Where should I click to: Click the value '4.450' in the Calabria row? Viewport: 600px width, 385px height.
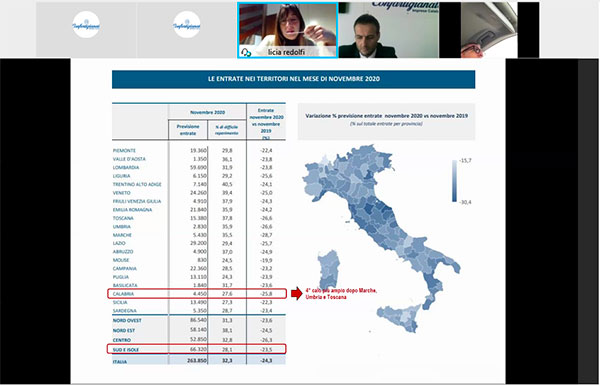click(199, 294)
